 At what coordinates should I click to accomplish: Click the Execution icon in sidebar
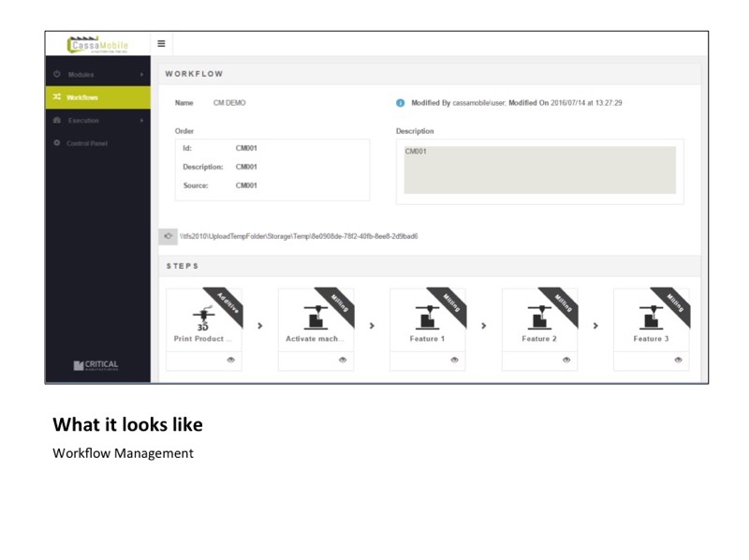pyautogui.click(x=57, y=120)
